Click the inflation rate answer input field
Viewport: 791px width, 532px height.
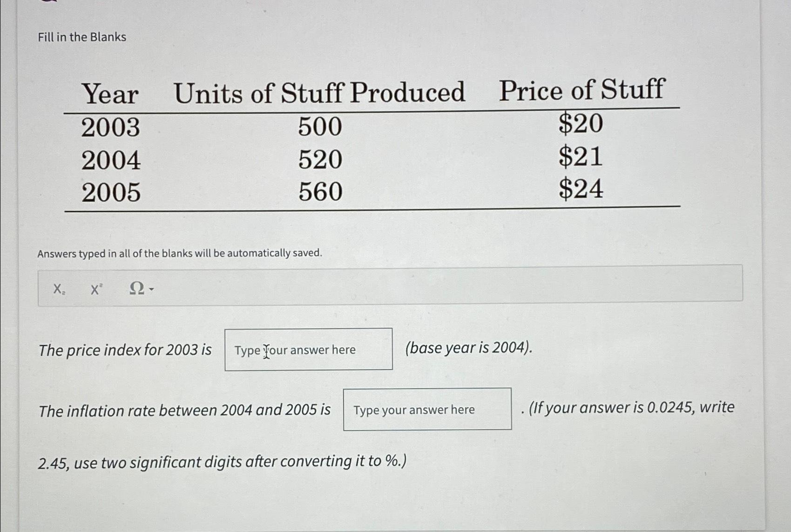point(427,410)
